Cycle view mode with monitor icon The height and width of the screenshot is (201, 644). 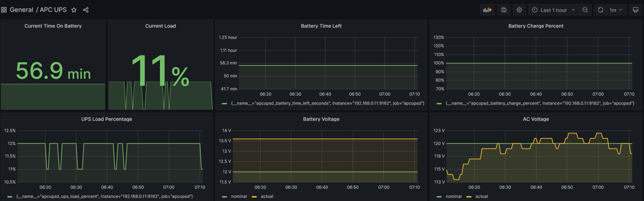click(636, 10)
